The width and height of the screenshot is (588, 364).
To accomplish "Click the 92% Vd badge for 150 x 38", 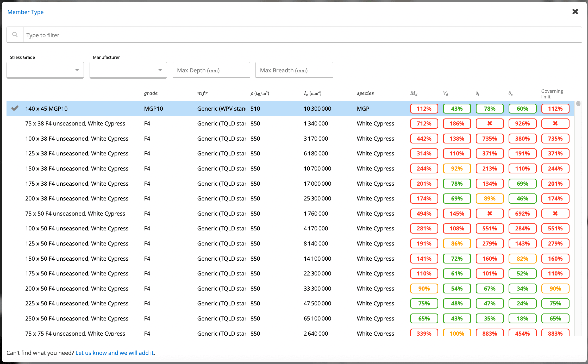I will click(457, 168).
